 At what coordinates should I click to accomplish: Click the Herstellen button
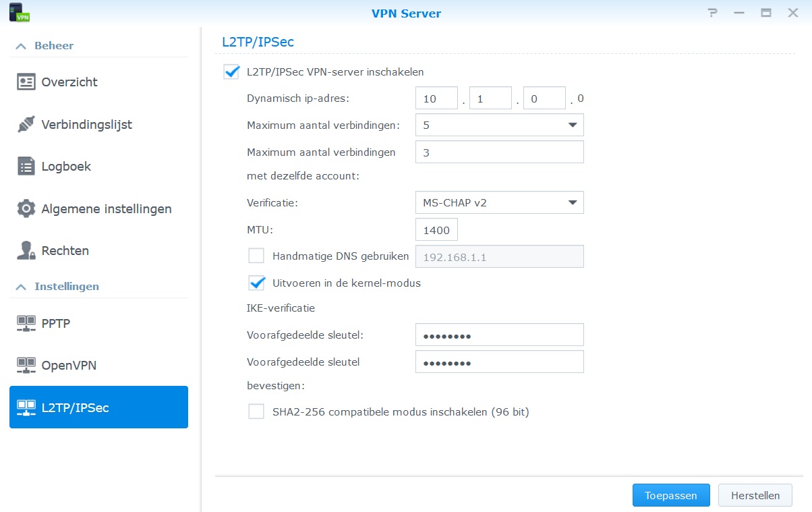point(755,495)
